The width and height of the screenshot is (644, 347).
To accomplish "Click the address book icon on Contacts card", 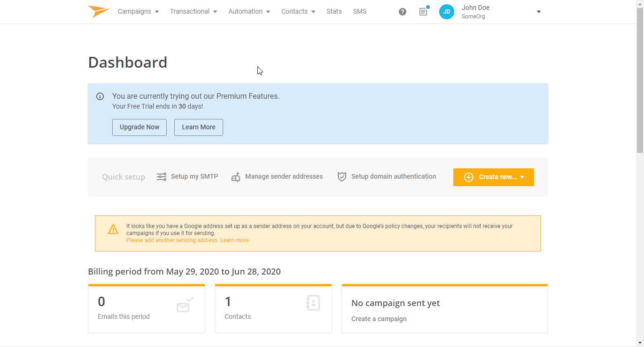I will [x=313, y=303].
